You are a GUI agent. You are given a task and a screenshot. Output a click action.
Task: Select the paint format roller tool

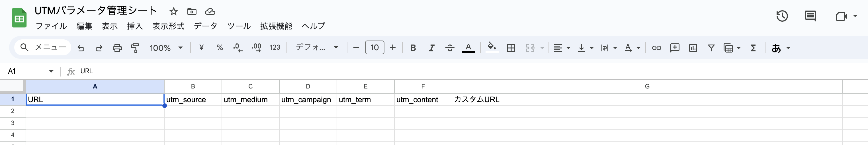(135, 48)
